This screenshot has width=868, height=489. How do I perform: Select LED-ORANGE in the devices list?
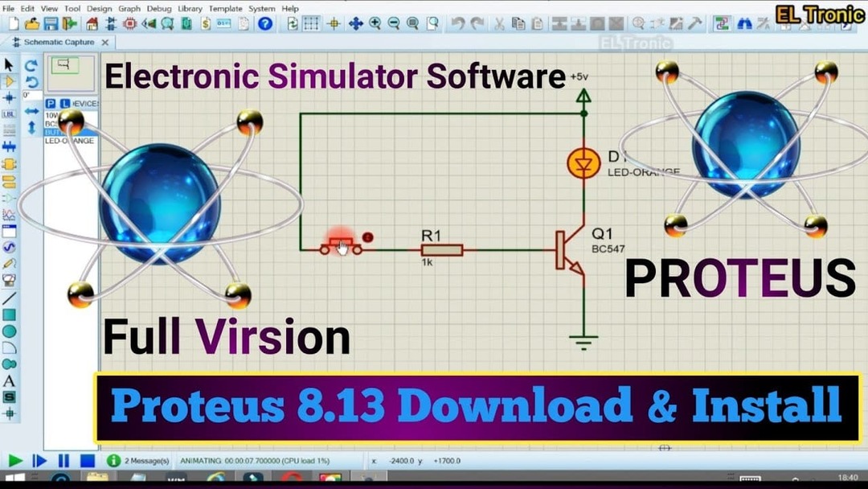[x=70, y=141]
